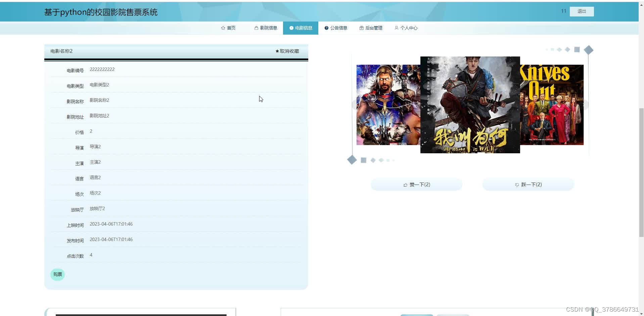644x316 pixels.
Task: Click the 点击次数 value 4
Action: (x=91, y=255)
